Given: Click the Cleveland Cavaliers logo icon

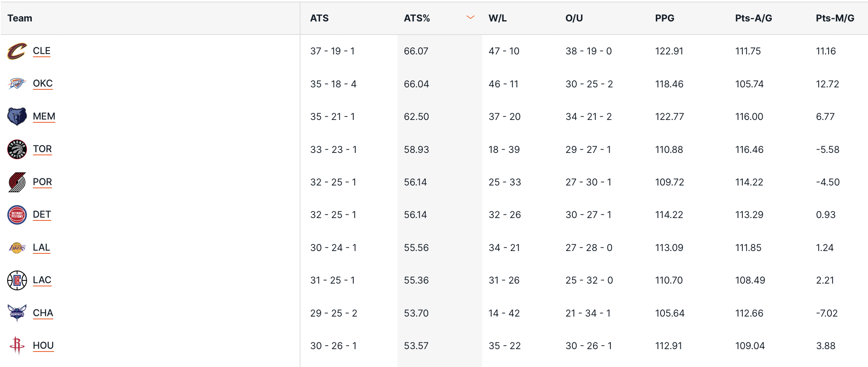Looking at the screenshot, I should coord(17,51).
